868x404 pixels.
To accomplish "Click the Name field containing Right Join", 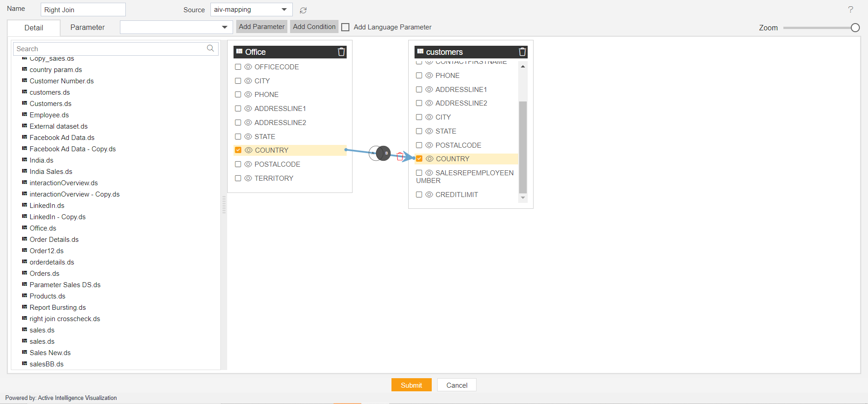I will coord(83,10).
